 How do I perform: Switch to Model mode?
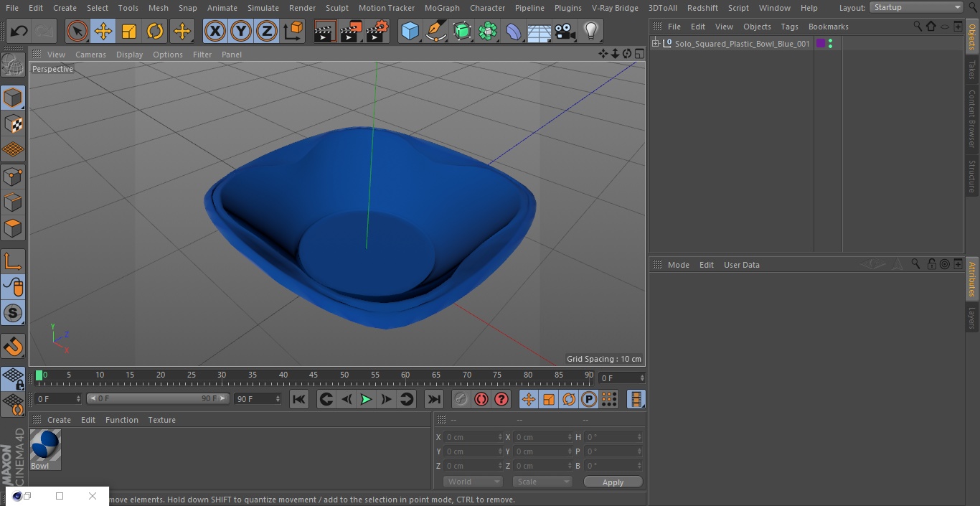(x=13, y=98)
